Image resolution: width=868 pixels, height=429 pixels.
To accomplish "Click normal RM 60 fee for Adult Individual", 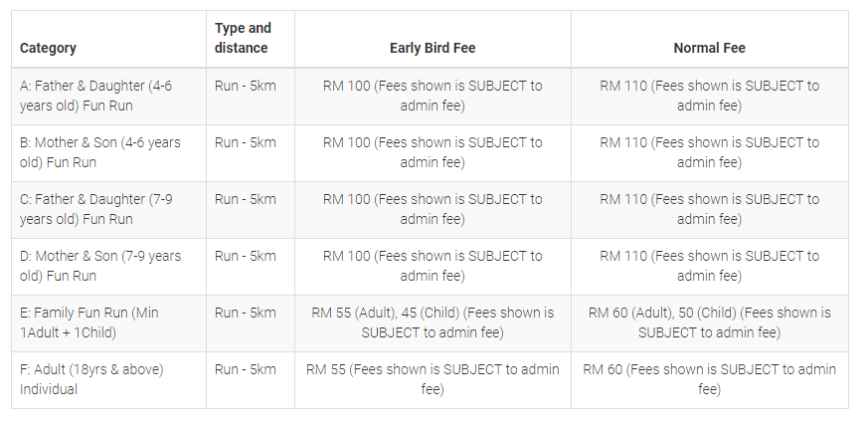I will point(709,379).
